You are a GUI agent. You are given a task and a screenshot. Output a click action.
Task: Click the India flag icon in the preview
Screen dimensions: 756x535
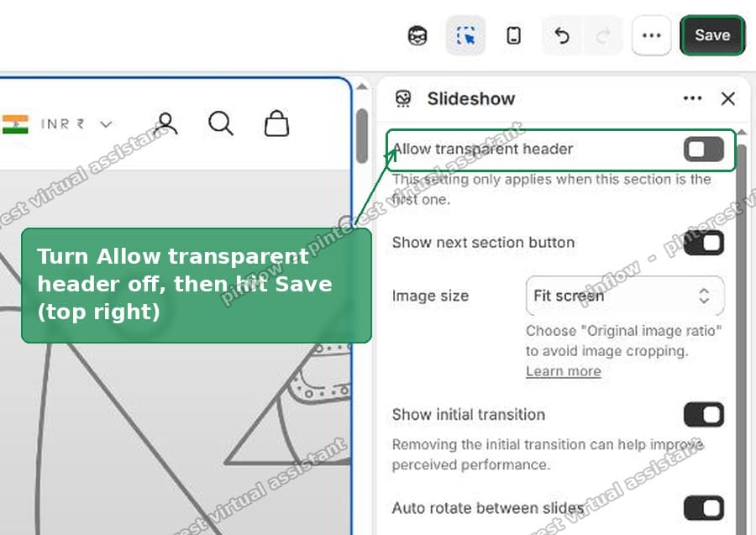pos(15,123)
